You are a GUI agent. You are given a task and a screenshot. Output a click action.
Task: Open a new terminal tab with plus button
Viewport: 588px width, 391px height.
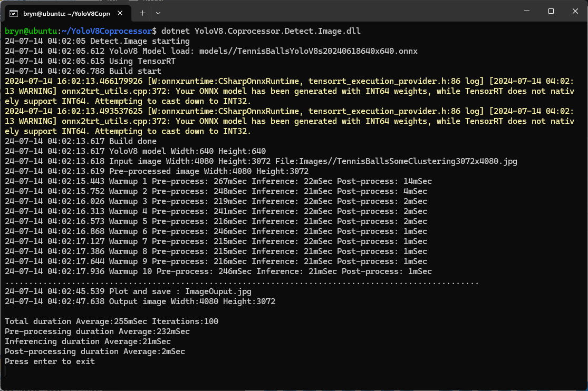[142, 12]
